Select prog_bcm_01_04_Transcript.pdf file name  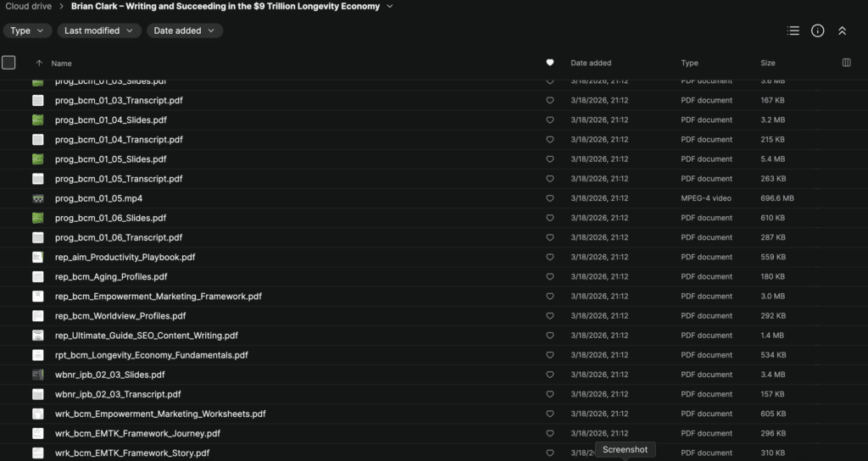119,140
